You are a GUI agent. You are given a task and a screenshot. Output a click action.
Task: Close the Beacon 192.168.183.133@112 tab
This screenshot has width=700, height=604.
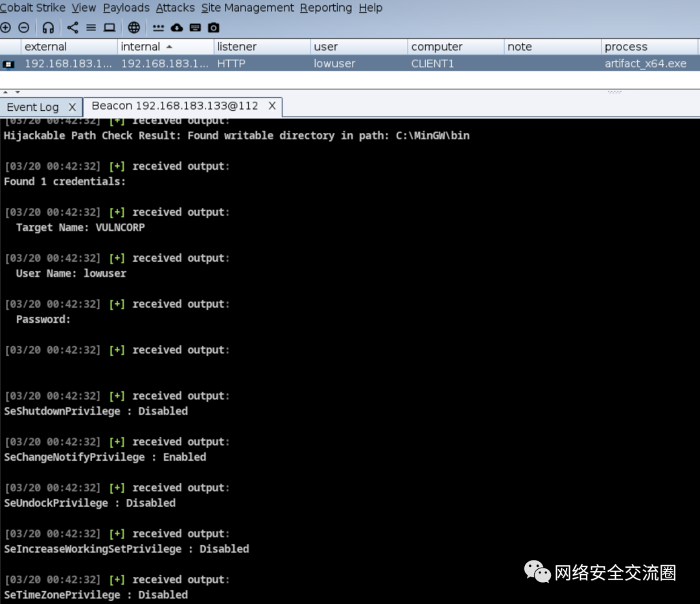click(x=272, y=106)
